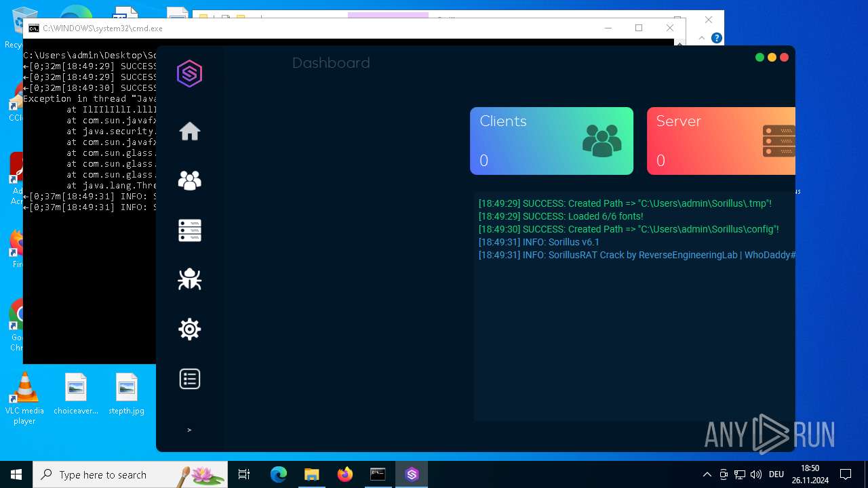Image resolution: width=868 pixels, height=488 pixels.
Task: Open Firefox from taskbar
Action: pyautogui.click(x=345, y=474)
